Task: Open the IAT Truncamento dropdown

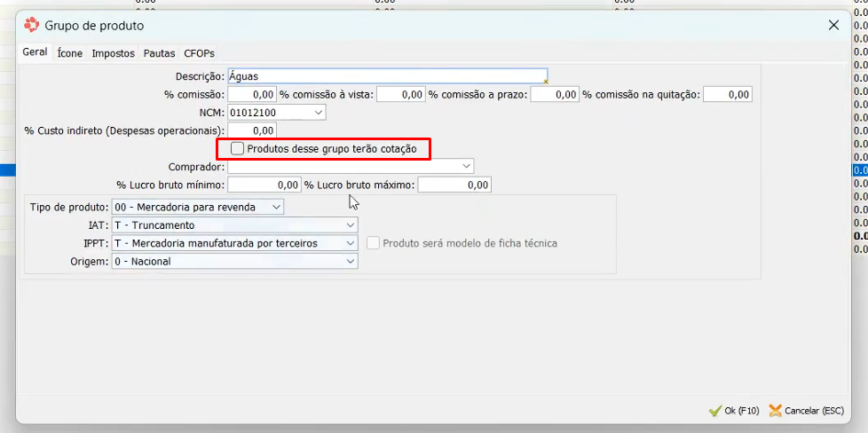Action: tap(351, 225)
